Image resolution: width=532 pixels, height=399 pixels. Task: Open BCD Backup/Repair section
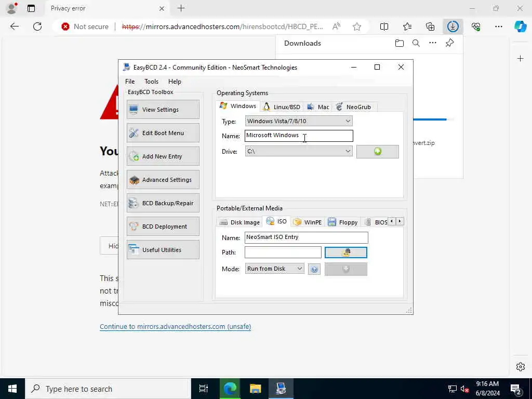(x=163, y=203)
